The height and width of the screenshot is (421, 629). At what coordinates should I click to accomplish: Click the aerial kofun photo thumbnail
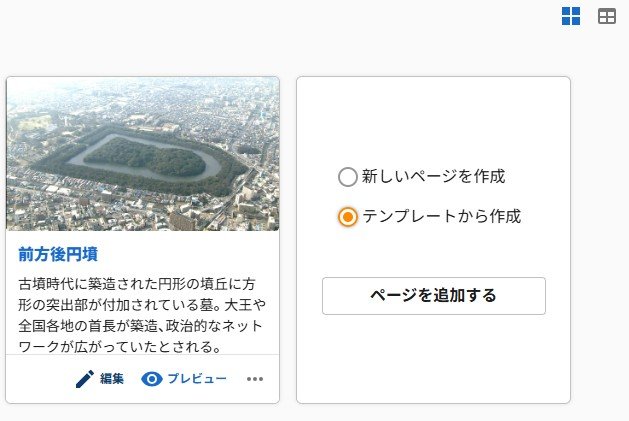coord(143,154)
